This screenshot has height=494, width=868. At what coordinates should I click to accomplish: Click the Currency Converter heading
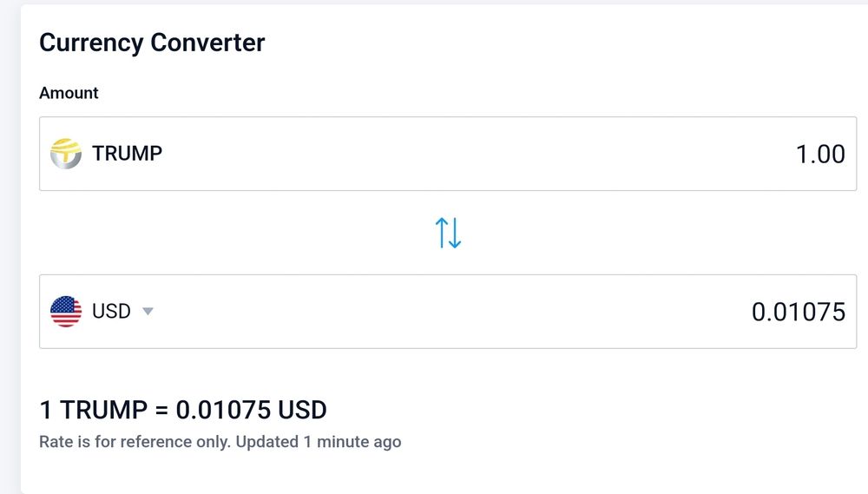(x=152, y=43)
